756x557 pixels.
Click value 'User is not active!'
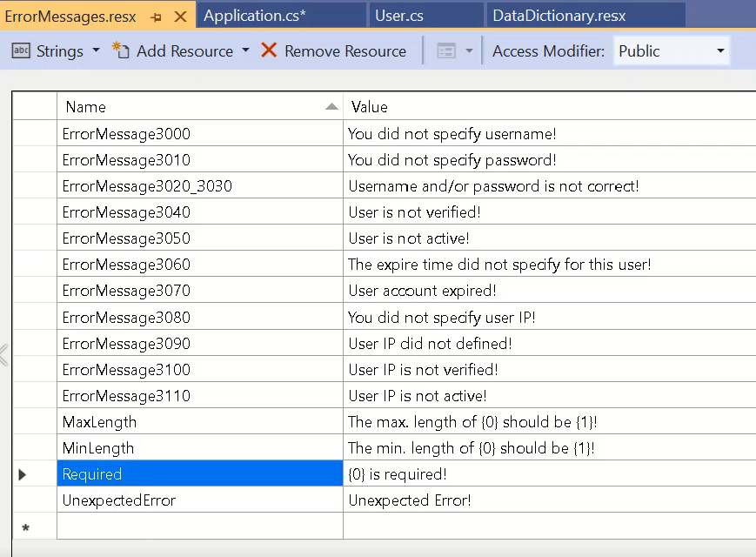(x=409, y=238)
